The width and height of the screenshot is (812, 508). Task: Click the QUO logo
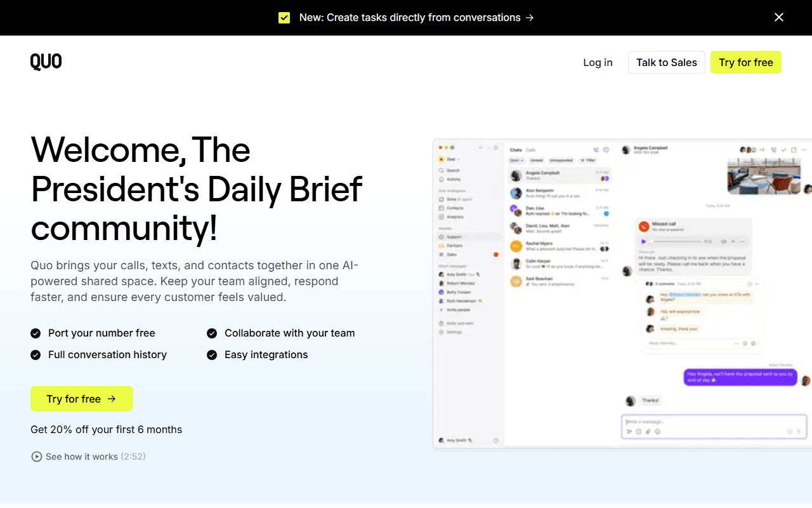click(x=46, y=62)
